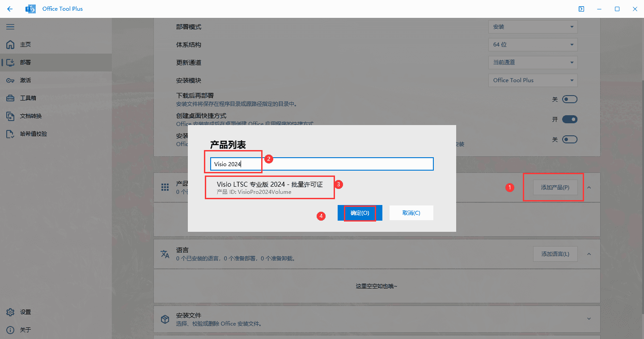This screenshot has height=339, width=644.
Task: Open the command panel icon in title bar
Action: 581,9
